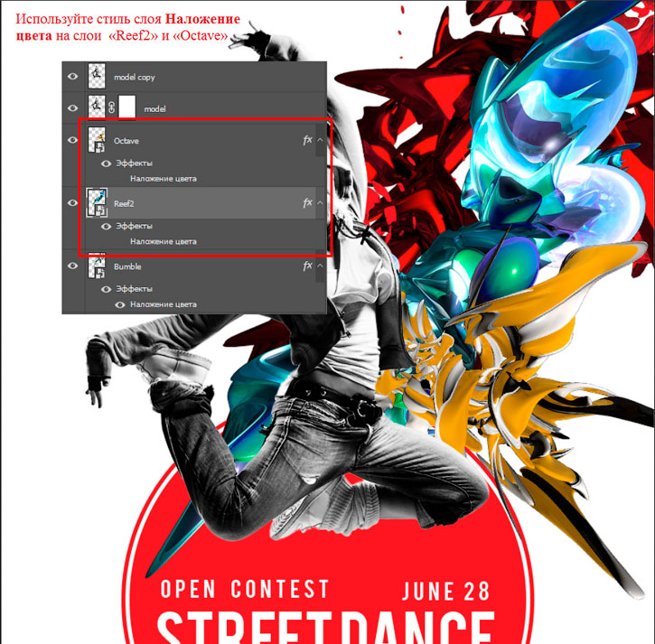The height and width of the screenshot is (644, 655).
Task: Select the Octave smart object thumbnail
Action: pos(97,139)
